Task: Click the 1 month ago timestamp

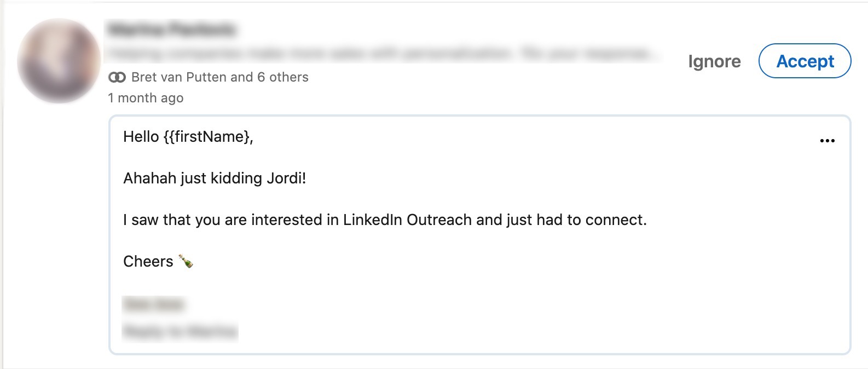Action: (x=146, y=98)
